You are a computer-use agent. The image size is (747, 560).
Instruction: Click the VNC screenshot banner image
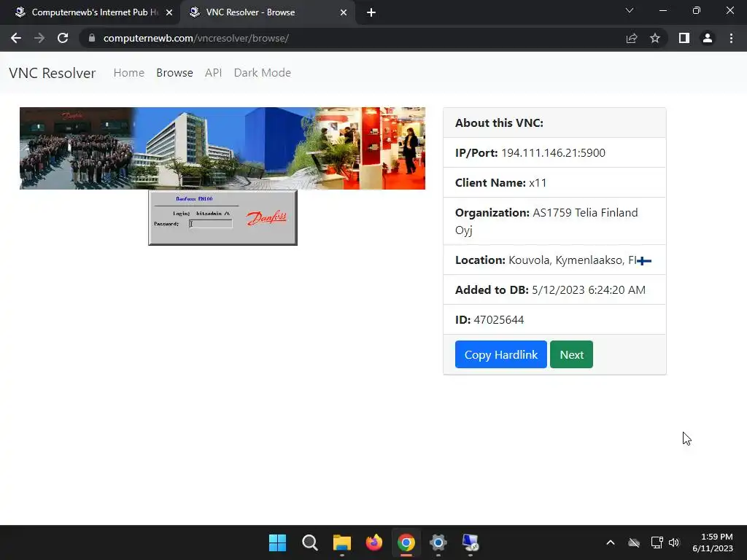(x=222, y=148)
